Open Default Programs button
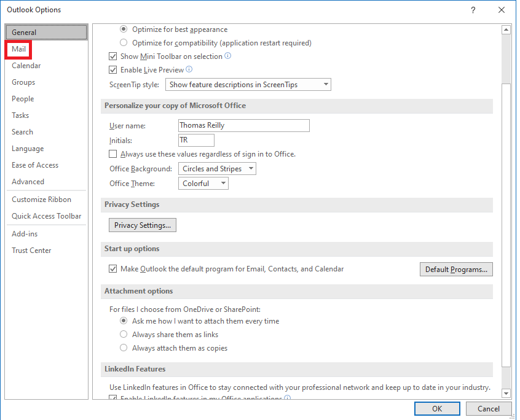 (x=456, y=270)
